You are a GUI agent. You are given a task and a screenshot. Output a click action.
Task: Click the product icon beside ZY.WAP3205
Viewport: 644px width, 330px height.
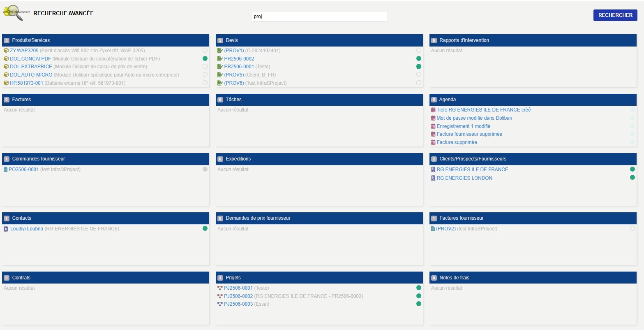point(6,51)
